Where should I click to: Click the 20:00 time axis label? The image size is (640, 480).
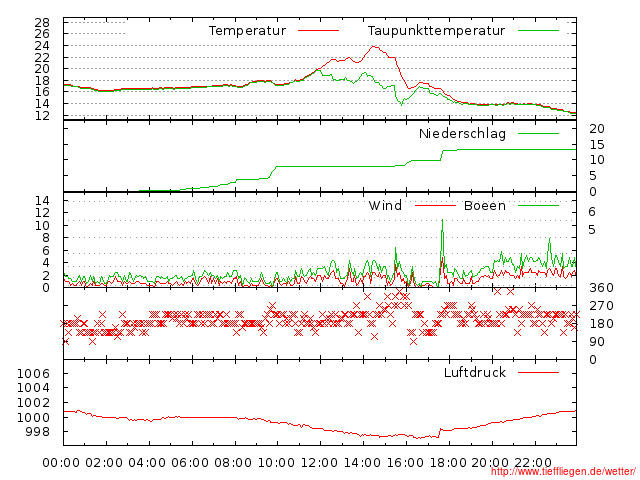(x=490, y=463)
